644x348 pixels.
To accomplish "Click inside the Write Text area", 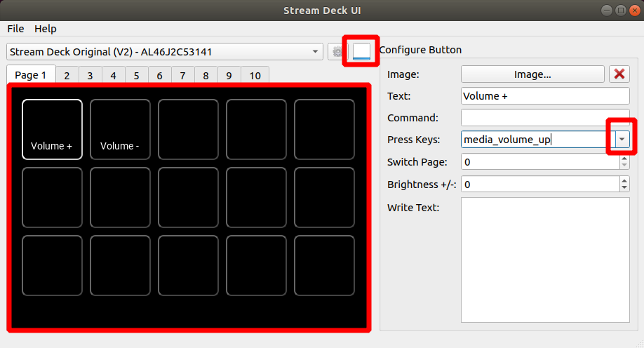I will tap(545, 260).
